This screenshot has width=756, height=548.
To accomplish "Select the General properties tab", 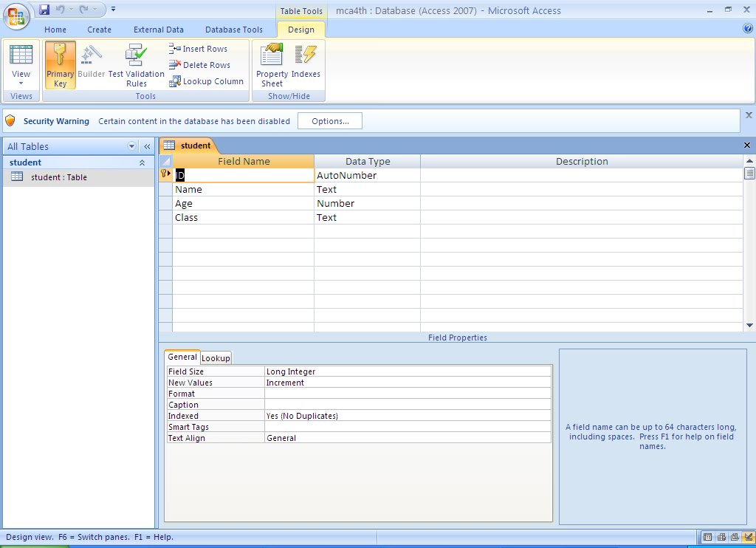I will pos(182,357).
